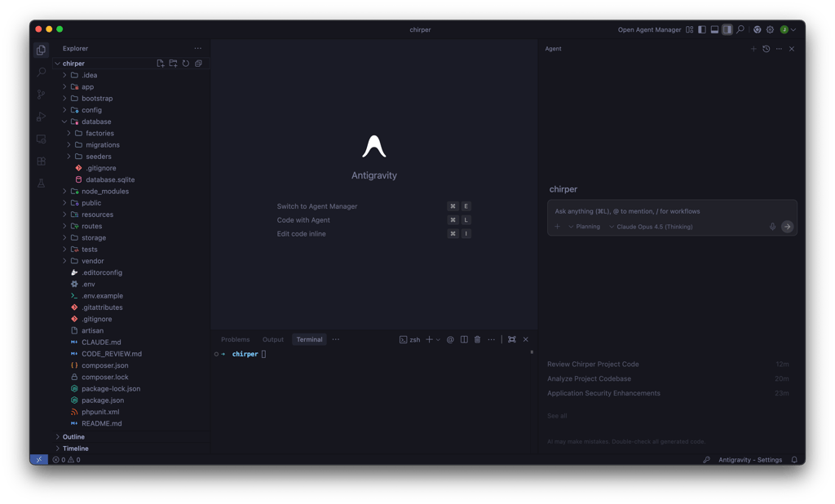
Task: Open the Planning mode dropdown
Action: pos(584,227)
